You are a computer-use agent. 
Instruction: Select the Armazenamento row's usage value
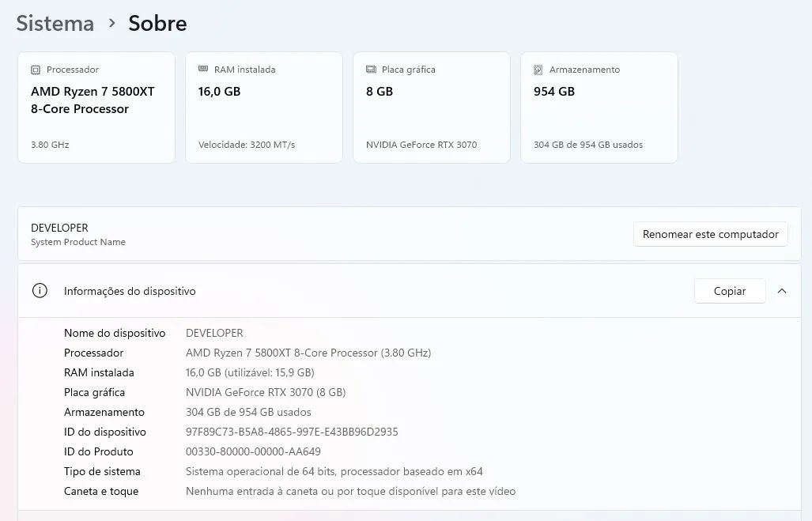tap(248, 412)
